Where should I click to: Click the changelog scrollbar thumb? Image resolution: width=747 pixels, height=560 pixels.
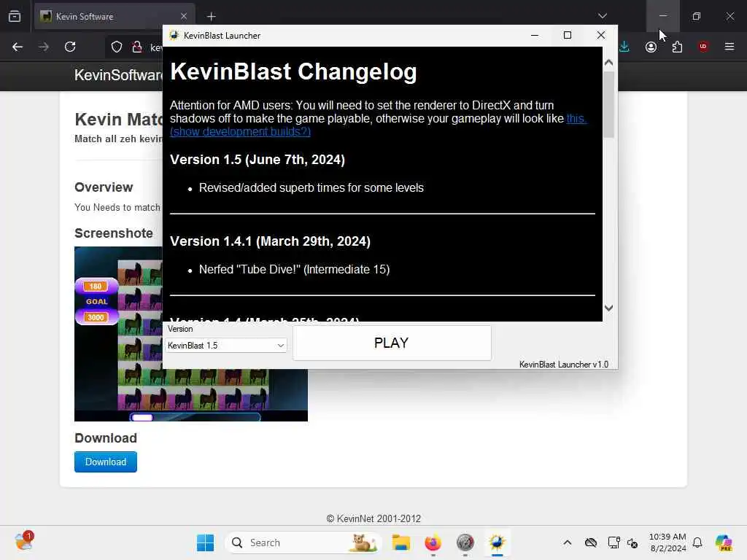(x=608, y=105)
